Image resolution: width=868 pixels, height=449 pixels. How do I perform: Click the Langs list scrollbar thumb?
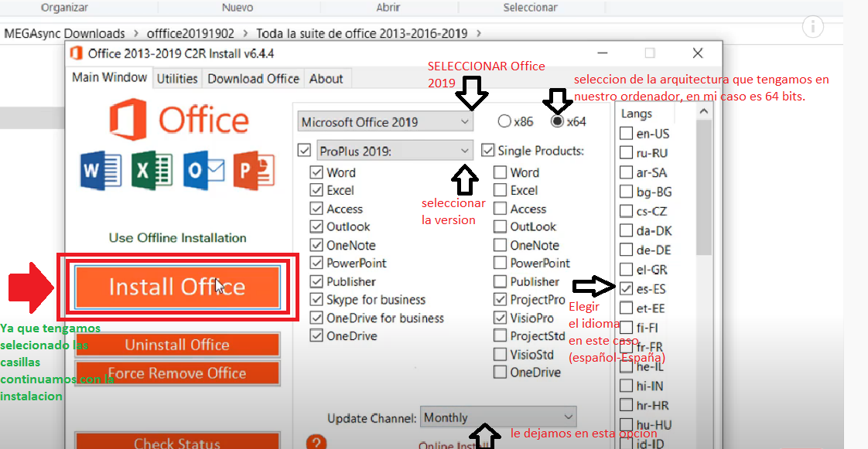point(703,187)
